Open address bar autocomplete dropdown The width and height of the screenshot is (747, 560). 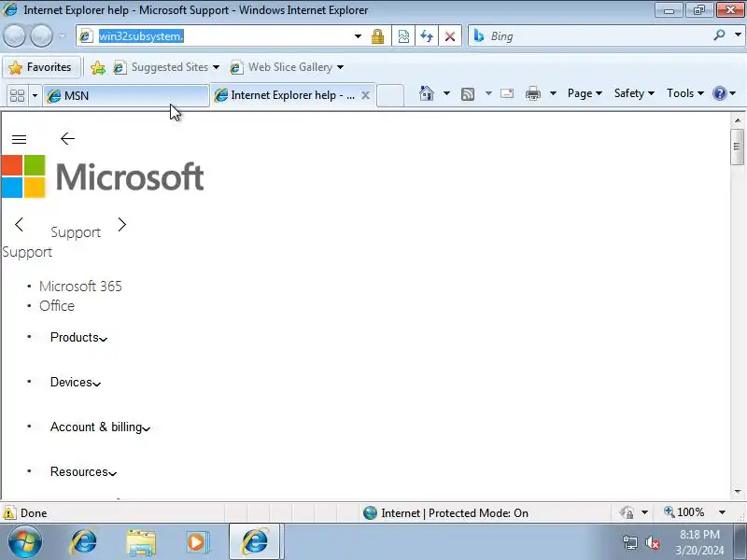click(x=358, y=36)
